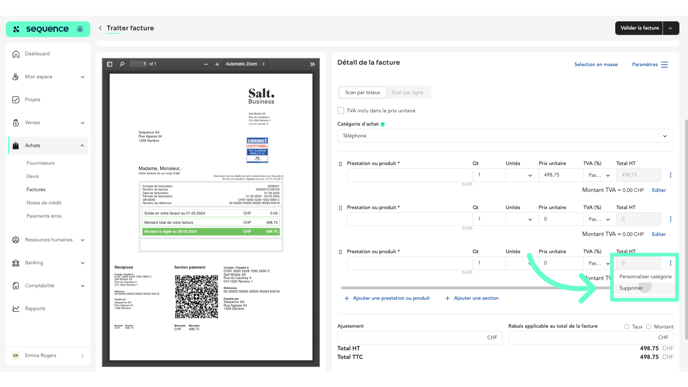Open three-dot menu of second product row
Image resolution: width=688 pixels, height=387 pixels.
(x=670, y=219)
